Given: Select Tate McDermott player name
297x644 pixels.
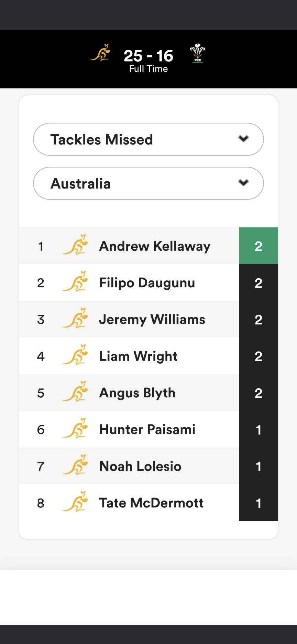Looking at the screenshot, I should [x=151, y=503].
